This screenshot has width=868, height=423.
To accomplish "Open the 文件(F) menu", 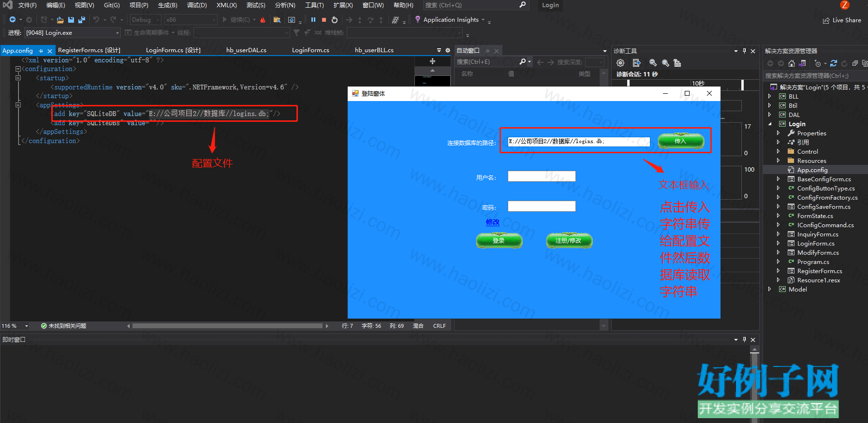I will pos(27,5).
